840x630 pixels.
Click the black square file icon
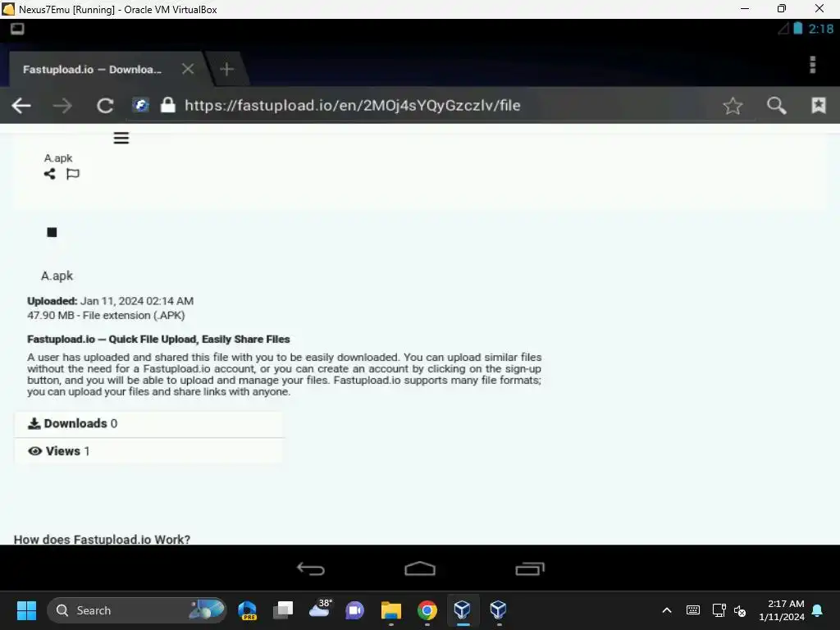(52, 232)
